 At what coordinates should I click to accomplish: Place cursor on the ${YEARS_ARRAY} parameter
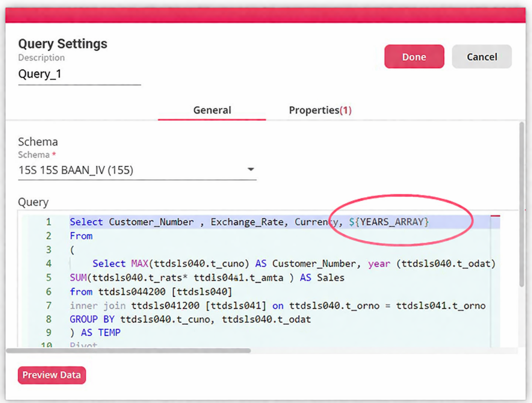(x=389, y=222)
